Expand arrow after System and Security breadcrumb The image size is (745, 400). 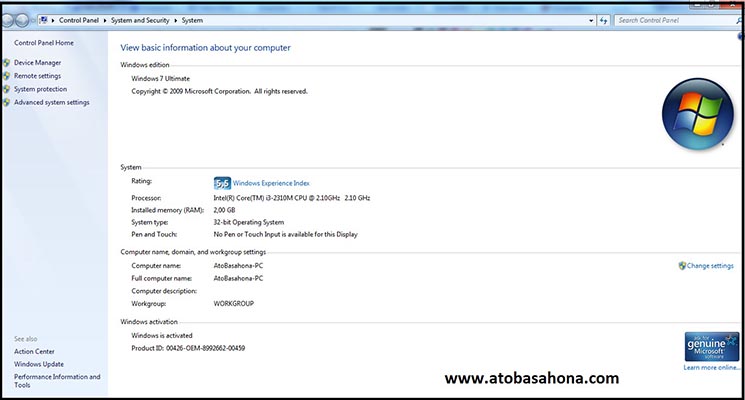(x=175, y=20)
